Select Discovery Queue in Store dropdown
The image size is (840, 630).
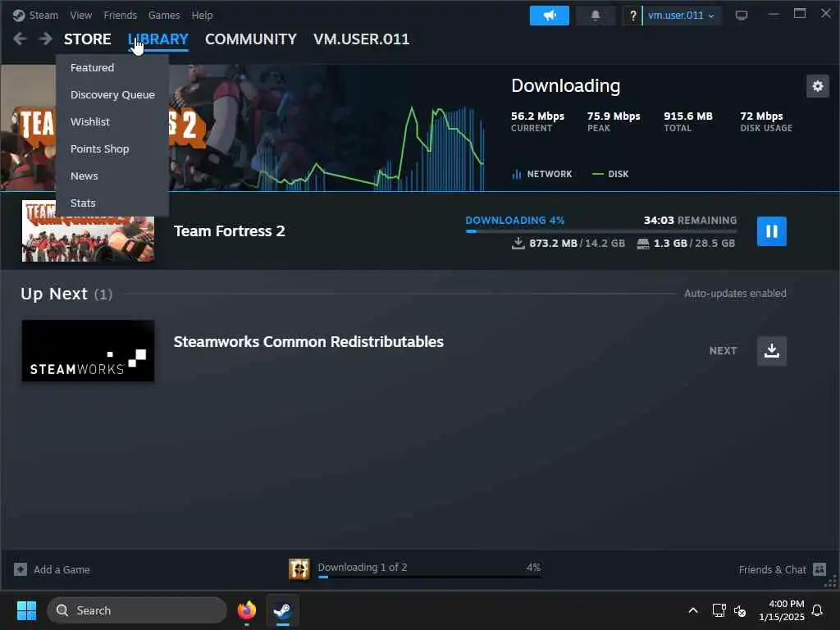tap(112, 95)
